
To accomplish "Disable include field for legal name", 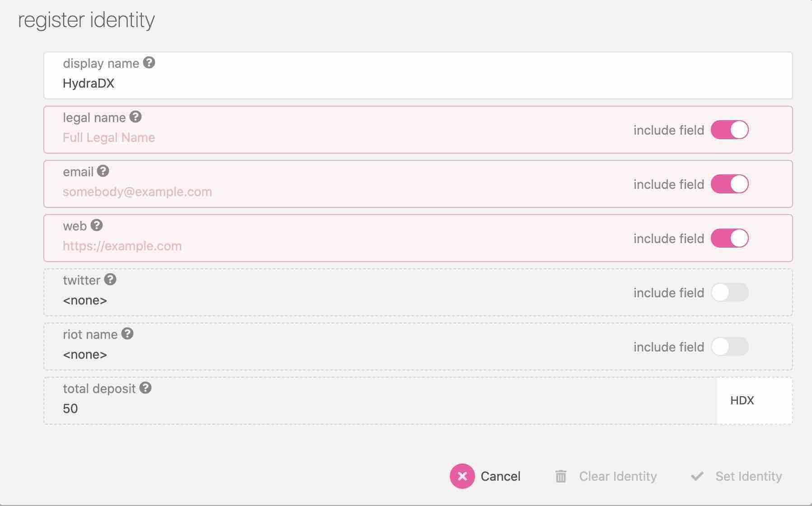I will pos(730,130).
